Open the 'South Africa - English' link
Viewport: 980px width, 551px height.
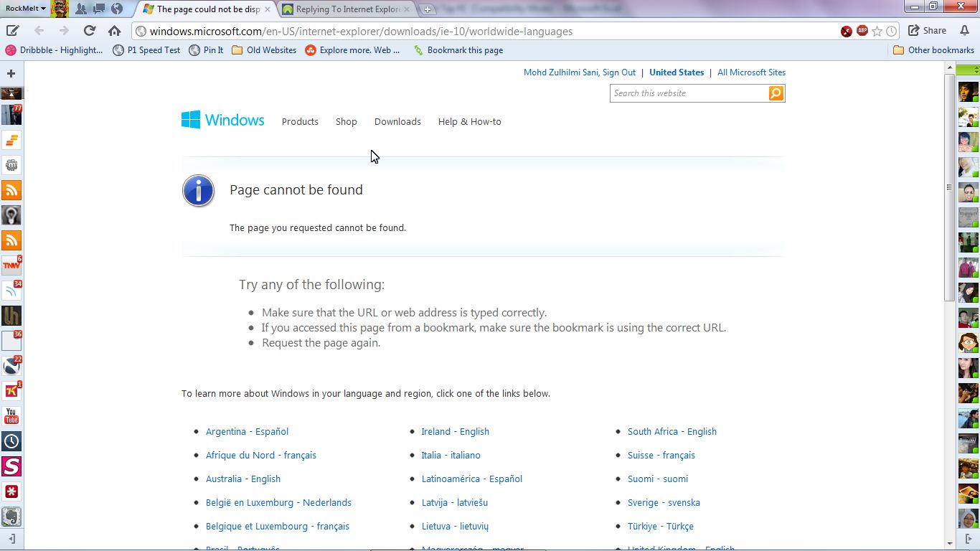(x=672, y=432)
